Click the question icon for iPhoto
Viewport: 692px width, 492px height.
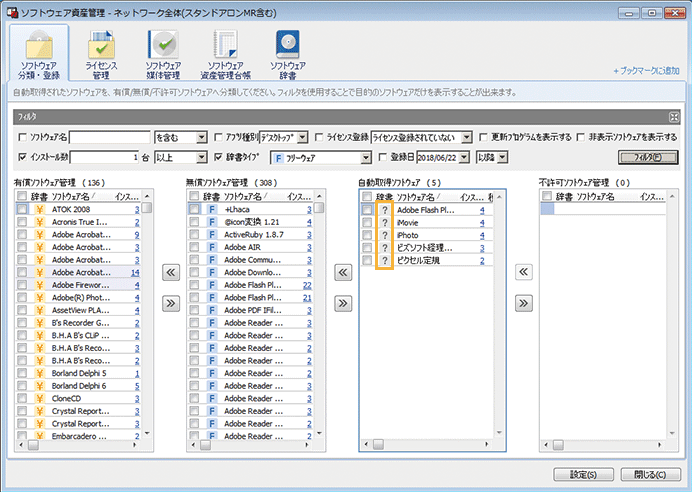[x=385, y=235]
